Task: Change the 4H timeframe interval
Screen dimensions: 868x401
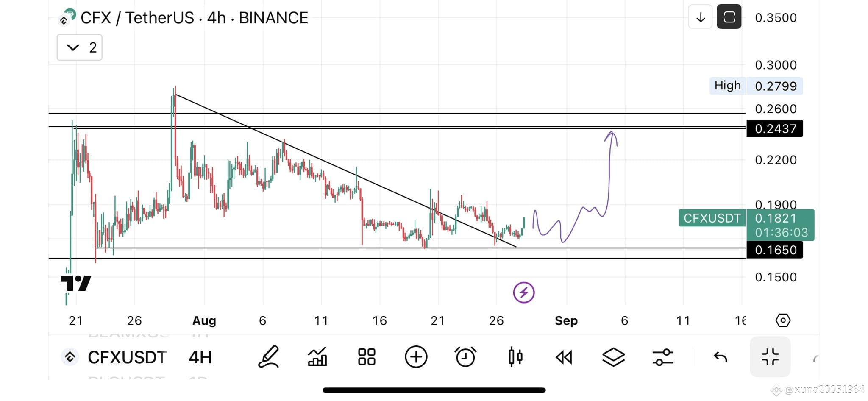Action: click(x=200, y=357)
